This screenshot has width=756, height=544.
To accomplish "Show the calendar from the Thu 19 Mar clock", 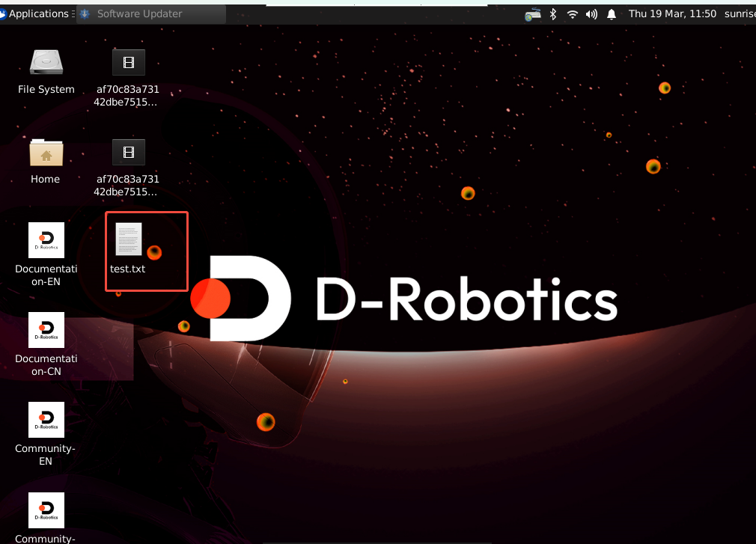I will (672, 14).
